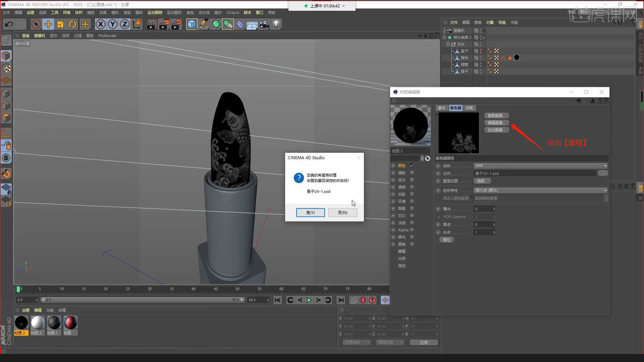644x362 pixels.
Task: Select the Rotate tool
Action: point(72,24)
